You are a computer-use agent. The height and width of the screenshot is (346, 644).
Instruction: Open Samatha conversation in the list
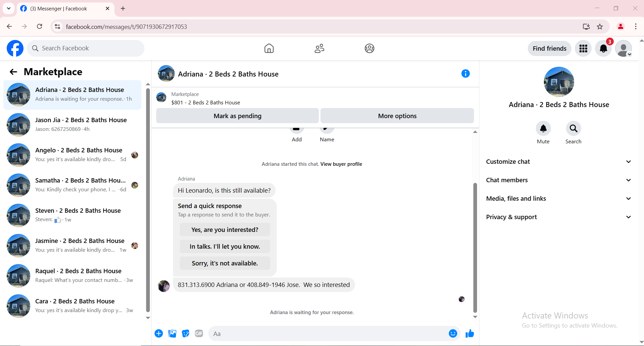[72, 185]
